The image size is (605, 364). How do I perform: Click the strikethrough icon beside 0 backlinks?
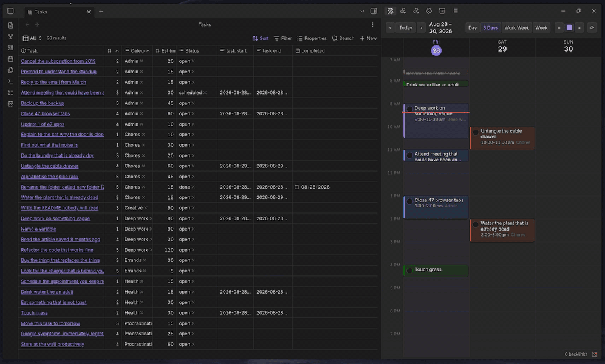point(595,354)
